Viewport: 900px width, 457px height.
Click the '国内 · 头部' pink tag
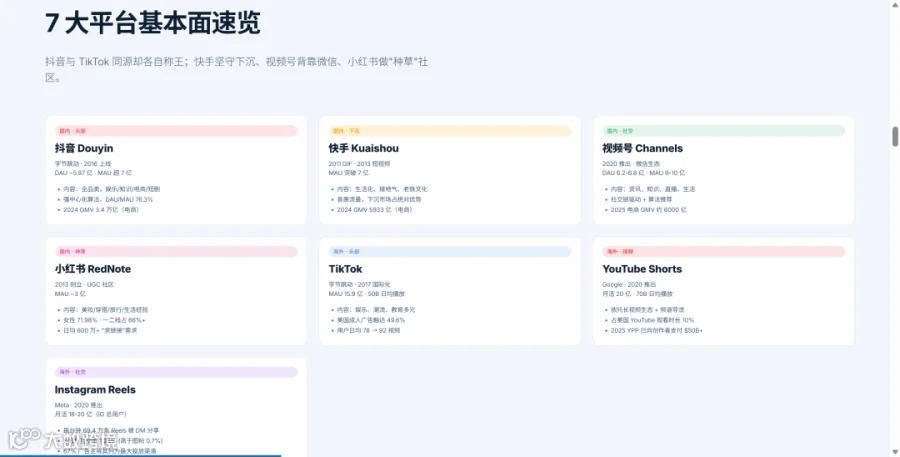pos(176,131)
